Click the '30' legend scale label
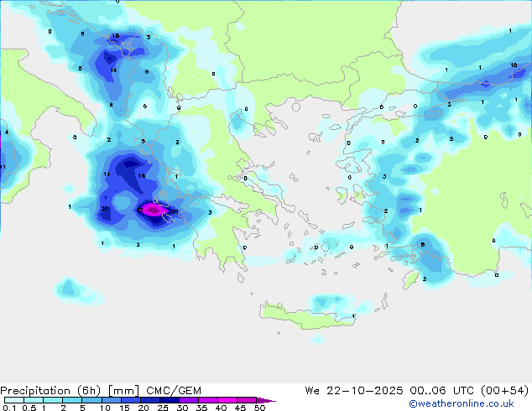Screen dimensions: 532x411 click(x=182, y=408)
